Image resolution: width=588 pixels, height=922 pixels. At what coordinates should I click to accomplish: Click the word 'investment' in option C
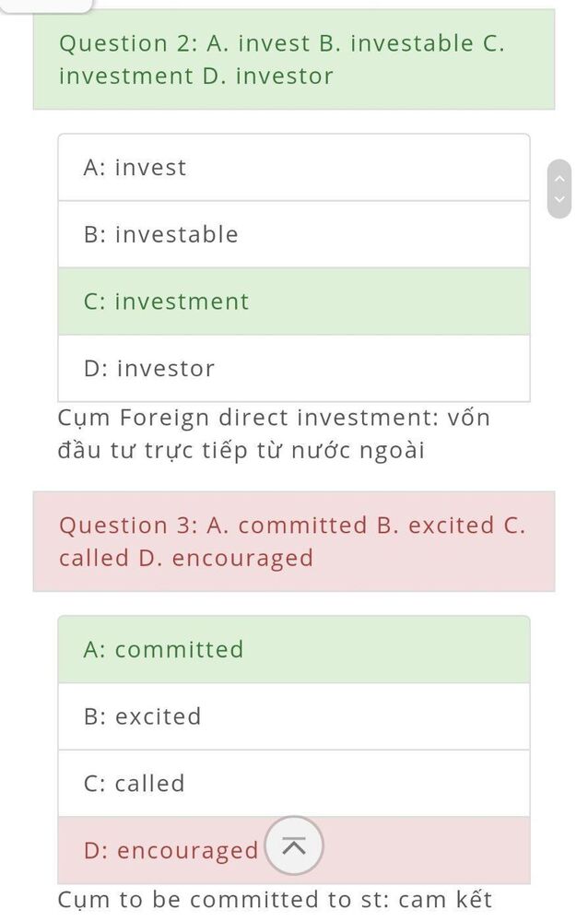pyautogui.click(x=182, y=301)
